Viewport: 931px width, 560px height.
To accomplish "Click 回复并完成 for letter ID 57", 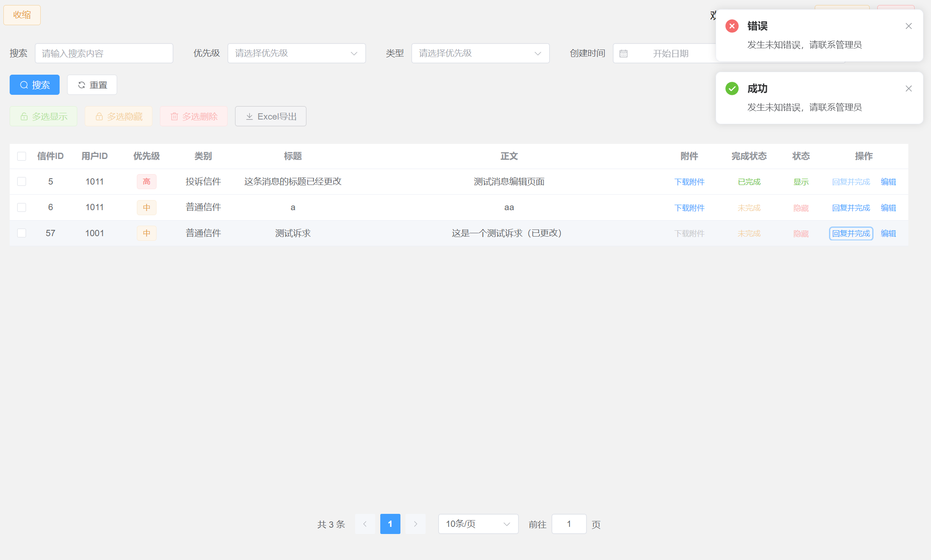I will (851, 233).
